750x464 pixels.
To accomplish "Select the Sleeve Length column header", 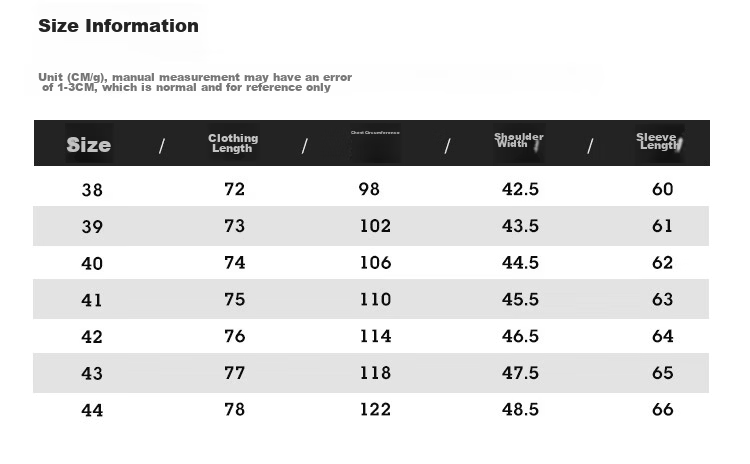I will click(x=659, y=141).
